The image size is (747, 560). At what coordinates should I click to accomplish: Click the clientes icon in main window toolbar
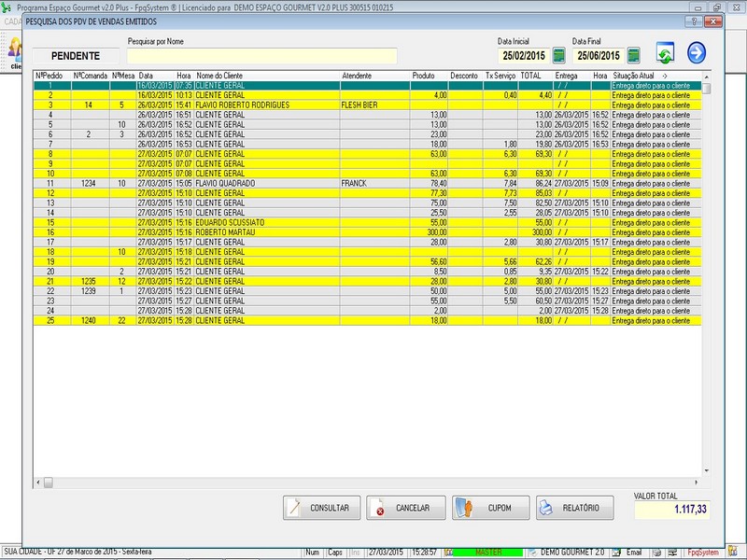coord(15,53)
